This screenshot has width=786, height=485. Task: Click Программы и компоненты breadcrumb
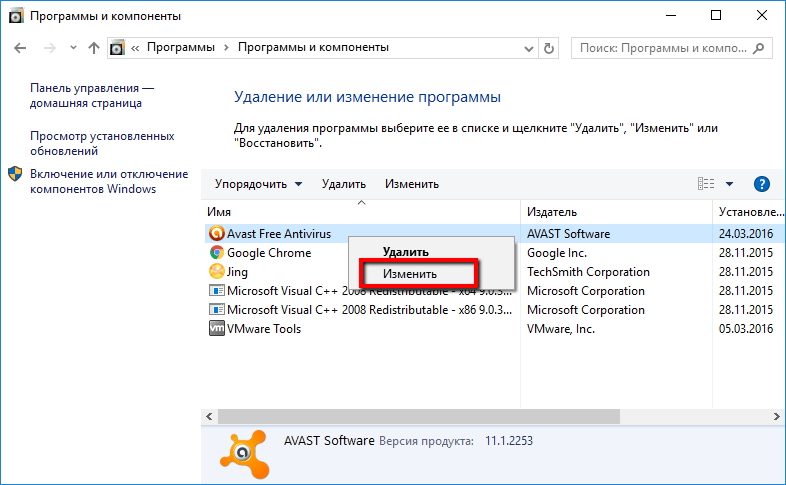click(313, 47)
